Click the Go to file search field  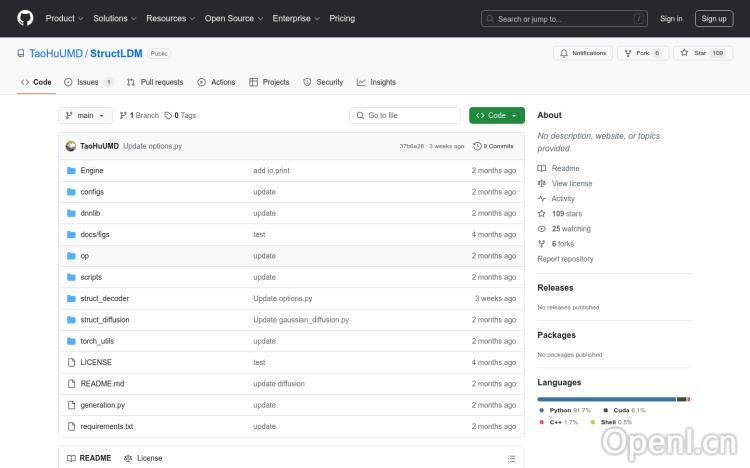(405, 116)
